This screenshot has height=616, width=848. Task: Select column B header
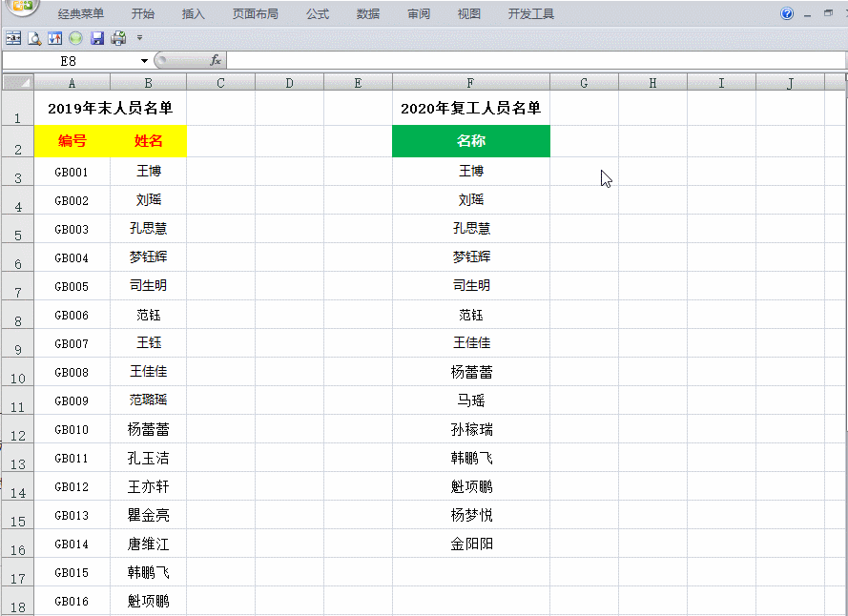[x=148, y=83]
